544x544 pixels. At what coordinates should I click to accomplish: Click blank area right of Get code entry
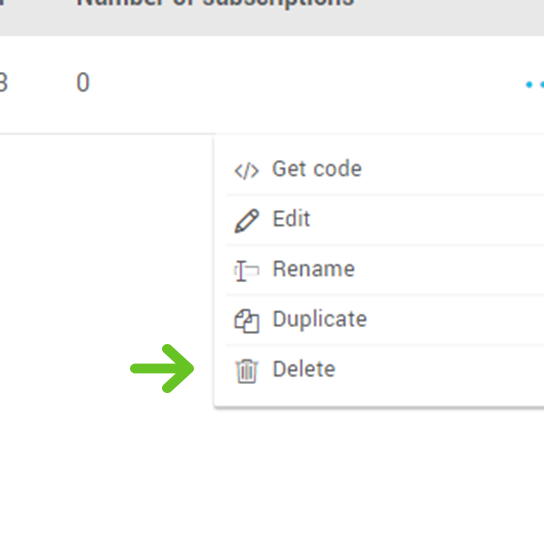[451, 169]
